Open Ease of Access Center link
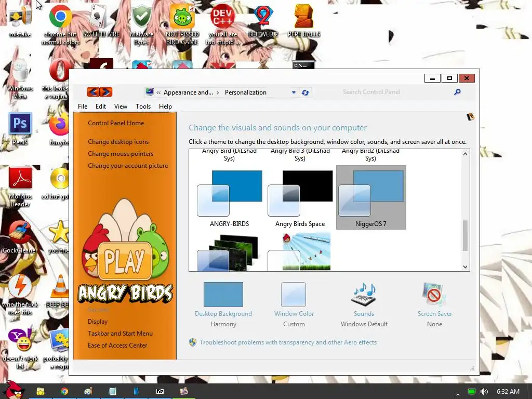Viewport: 532px width, 399px height. pos(117,345)
